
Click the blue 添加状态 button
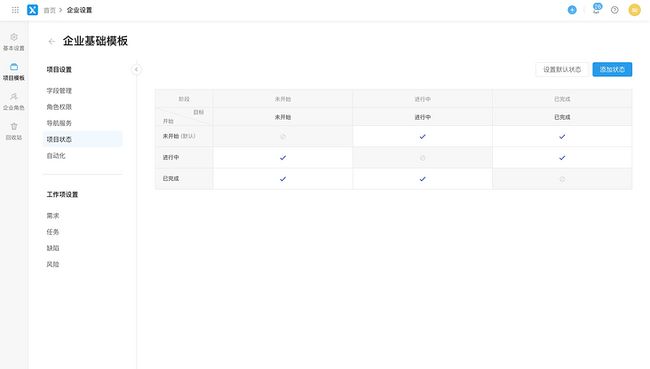click(612, 69)
